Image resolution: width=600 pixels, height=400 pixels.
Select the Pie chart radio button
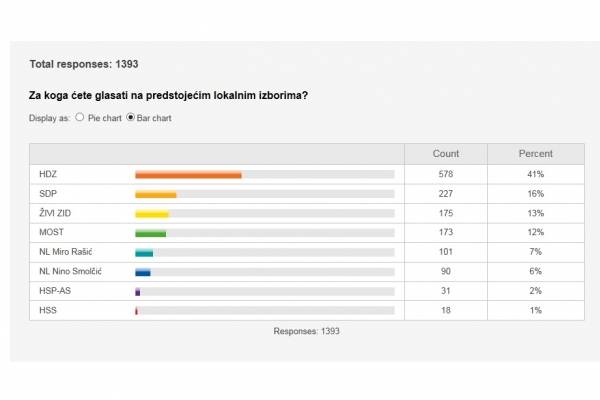click(80, 117)
